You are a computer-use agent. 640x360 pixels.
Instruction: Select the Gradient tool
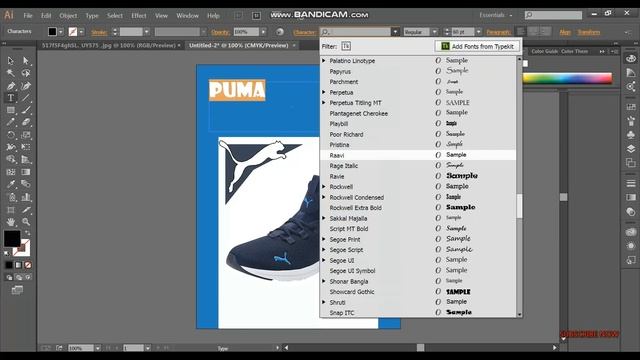coord(26,172)
